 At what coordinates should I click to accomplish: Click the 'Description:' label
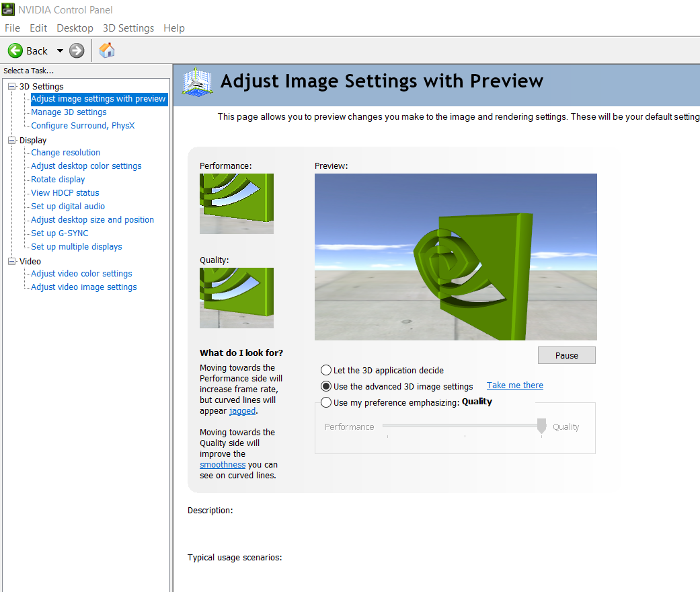(210, 510)
